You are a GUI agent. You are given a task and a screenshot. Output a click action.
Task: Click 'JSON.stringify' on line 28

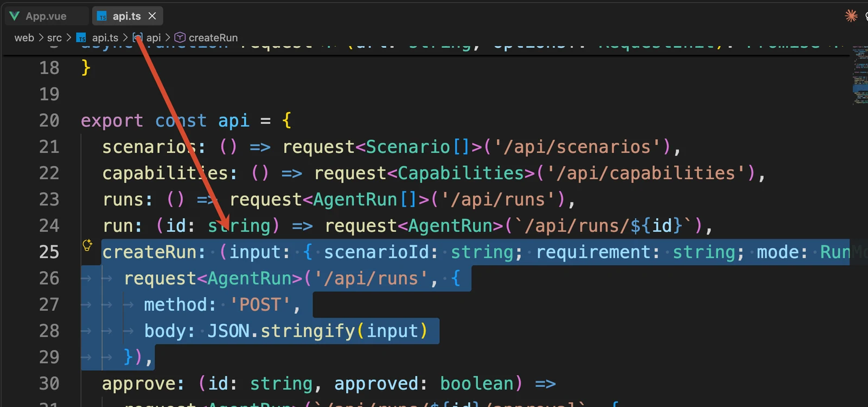281,331
